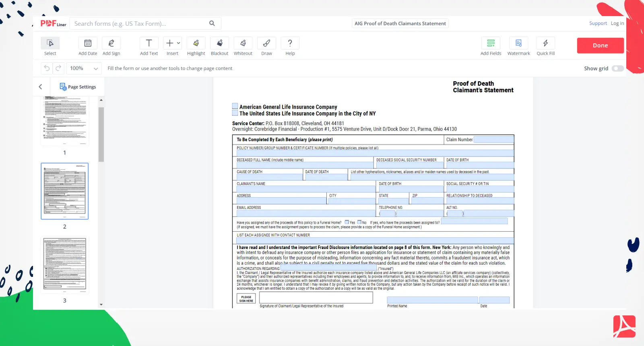Open the Add Fields tool
The image size is (644, 346).
[x=491, y=47]
